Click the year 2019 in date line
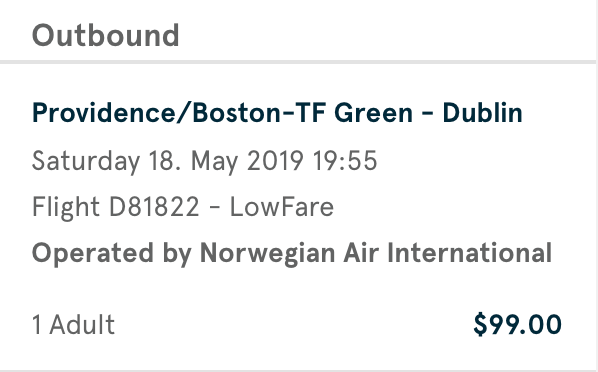Image resolution: width=598 pixels, height=372 pixels. pyautogui.click(x=275, y=161)
